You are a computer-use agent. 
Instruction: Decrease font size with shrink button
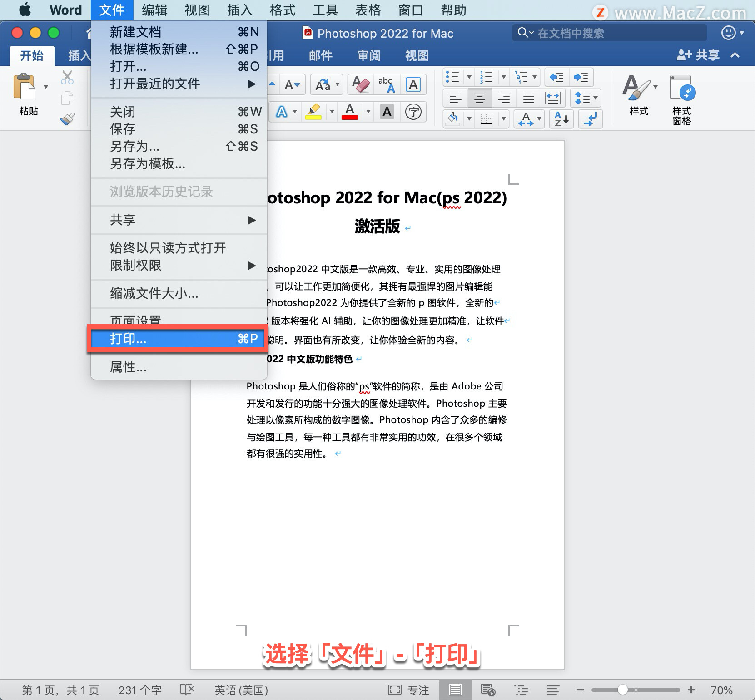[x=293, y=84]
